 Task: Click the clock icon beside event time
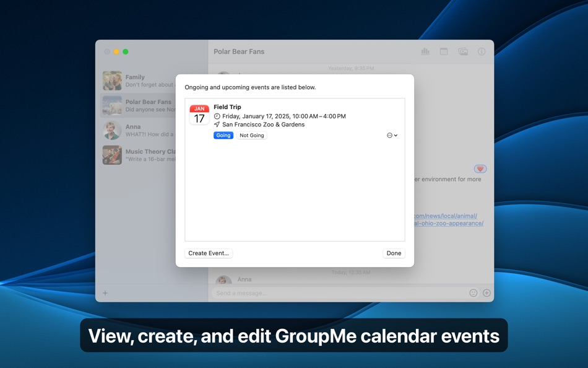[217, 116]
